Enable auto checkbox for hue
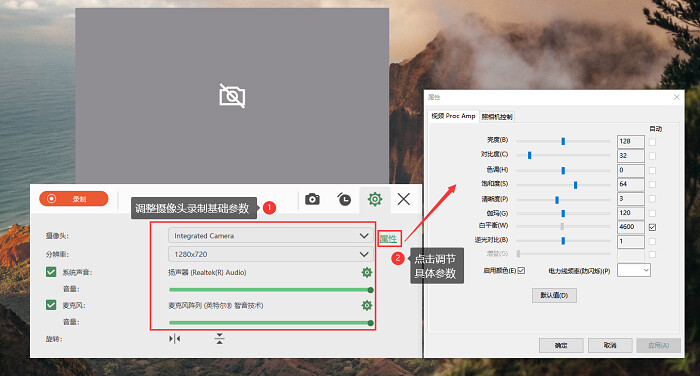This screenshot has width=700, height=376. (652, 171)
